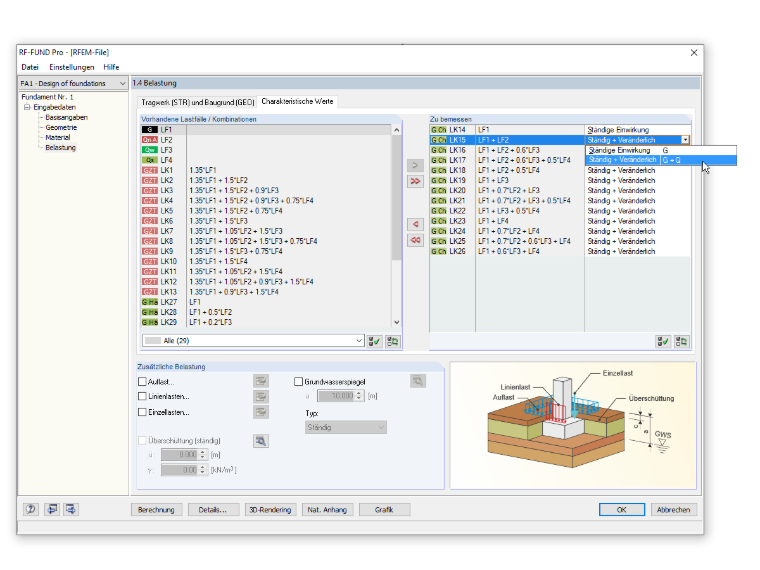Invert selection under Zu bemessen list
This screenshot has height=570, width=760.
681,342
